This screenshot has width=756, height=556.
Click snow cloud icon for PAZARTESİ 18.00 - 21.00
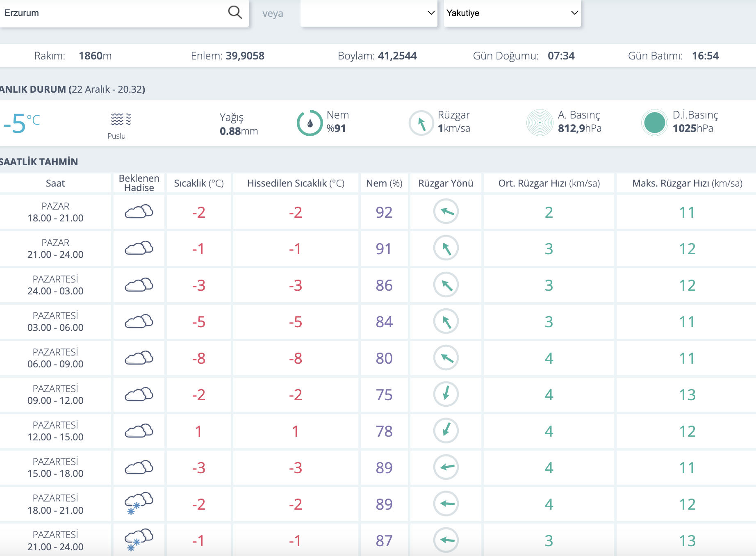point(139,504)
